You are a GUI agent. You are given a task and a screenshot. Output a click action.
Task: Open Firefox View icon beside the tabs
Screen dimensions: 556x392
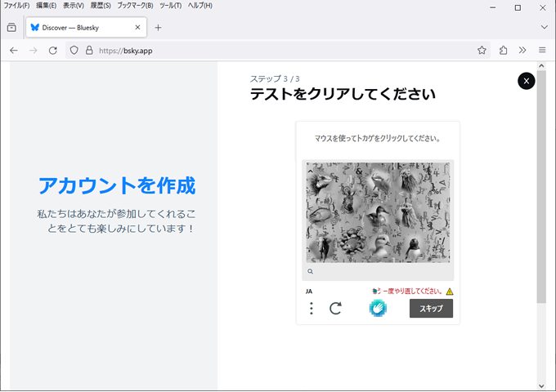[11, 28]
